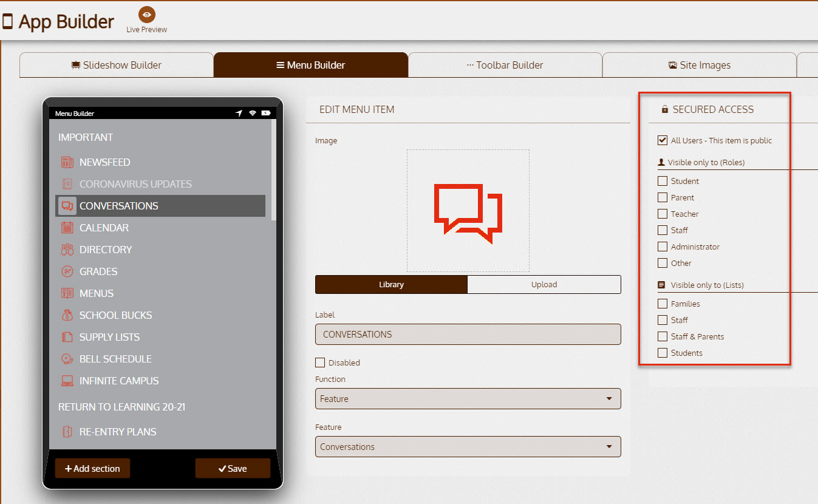
Task: Click the Grades menu icon
Action: [x=67, y=271]
